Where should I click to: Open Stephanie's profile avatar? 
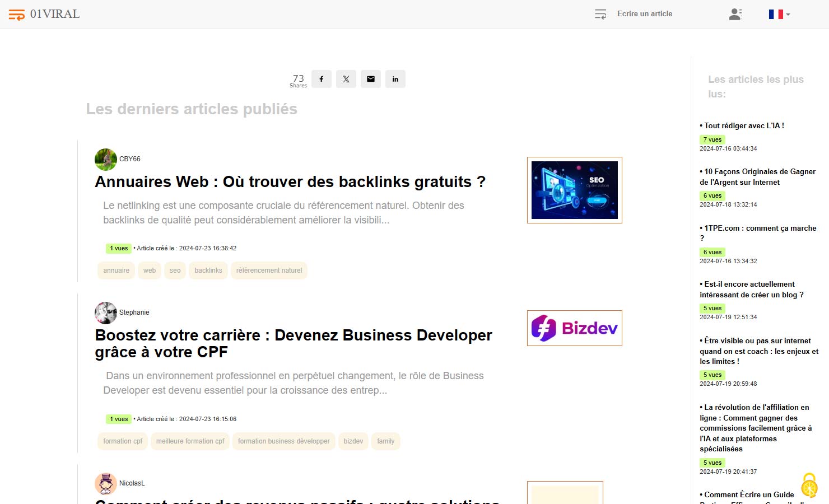pos(105,313)
